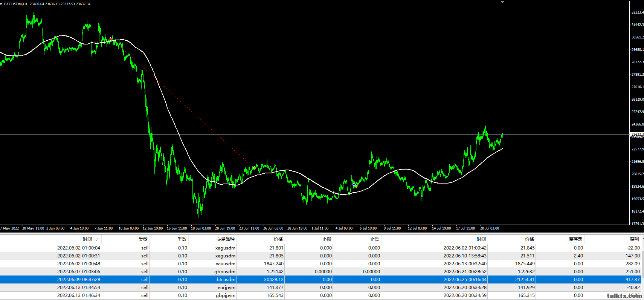Viewport: 644px width, 300px height.
Task: Click the 0.10 lot size in the gbpusdm row
Action: [x=183, y=271]
